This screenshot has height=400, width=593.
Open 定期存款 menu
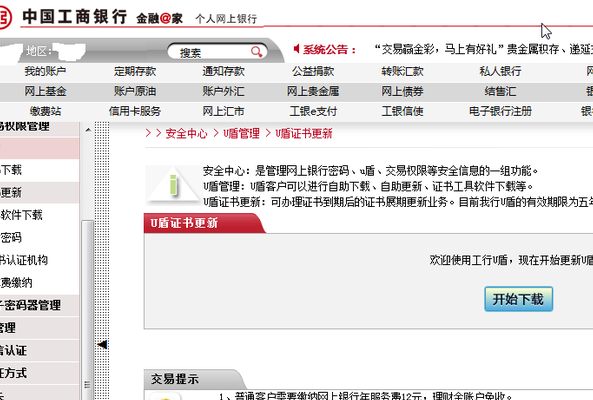pos(135,71)
